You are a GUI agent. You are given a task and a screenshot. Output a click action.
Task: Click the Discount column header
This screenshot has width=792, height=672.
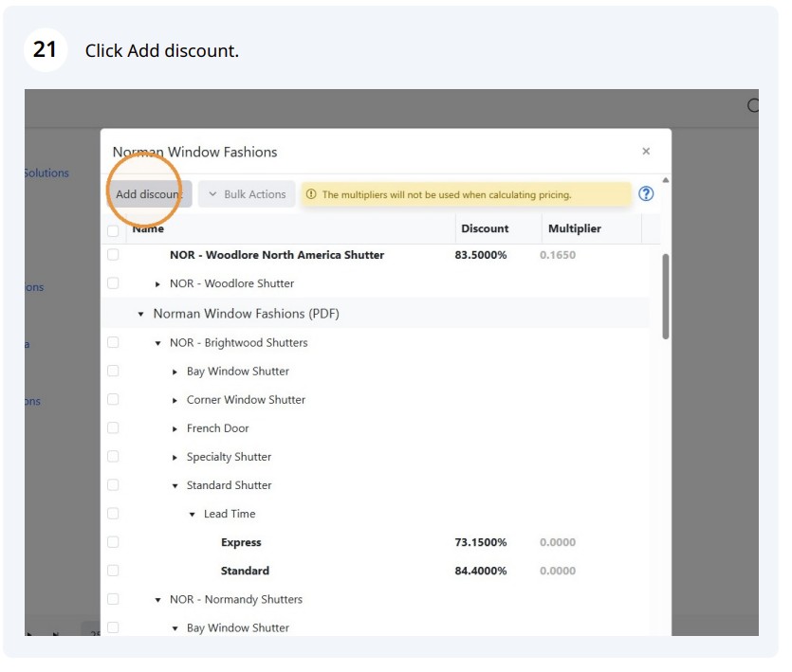(x=486, y=229)
